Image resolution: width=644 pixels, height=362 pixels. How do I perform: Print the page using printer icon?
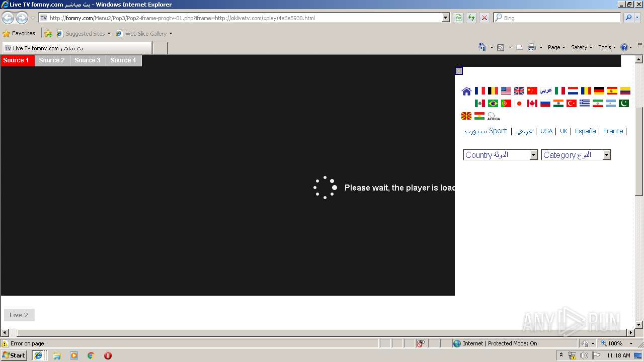532,47
